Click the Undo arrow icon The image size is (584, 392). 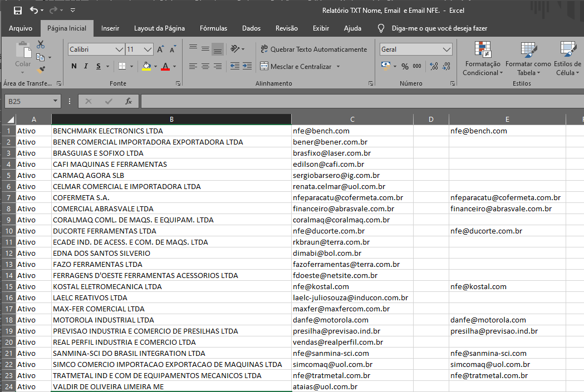click(x=34, y=10)
